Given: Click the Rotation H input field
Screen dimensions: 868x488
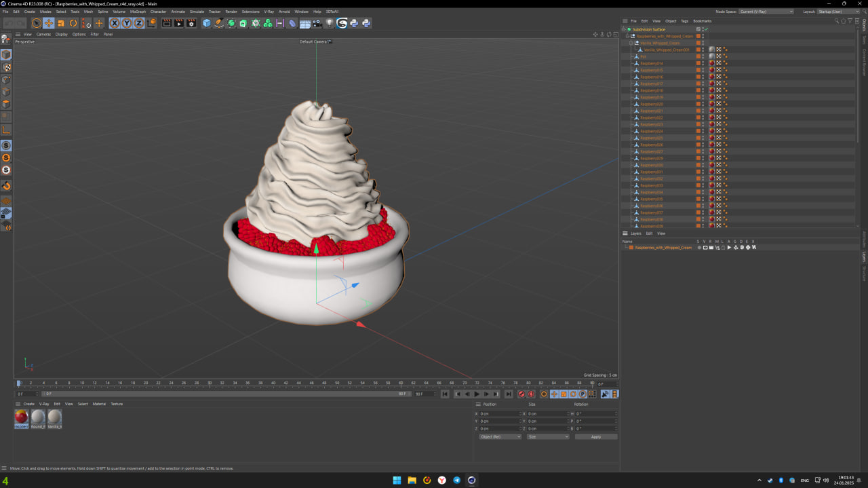Looking at the screenshot, I should (596, 413).
